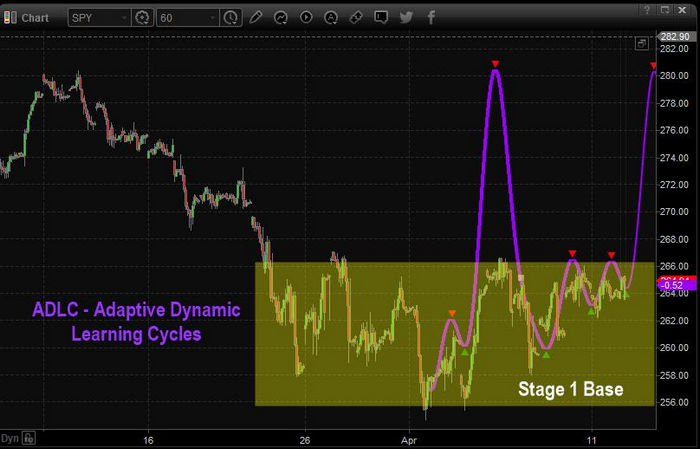The image size is (700, 449).
Task: Click the Apr date axis label
Action: pyautogui.click(x=409, y=441)
